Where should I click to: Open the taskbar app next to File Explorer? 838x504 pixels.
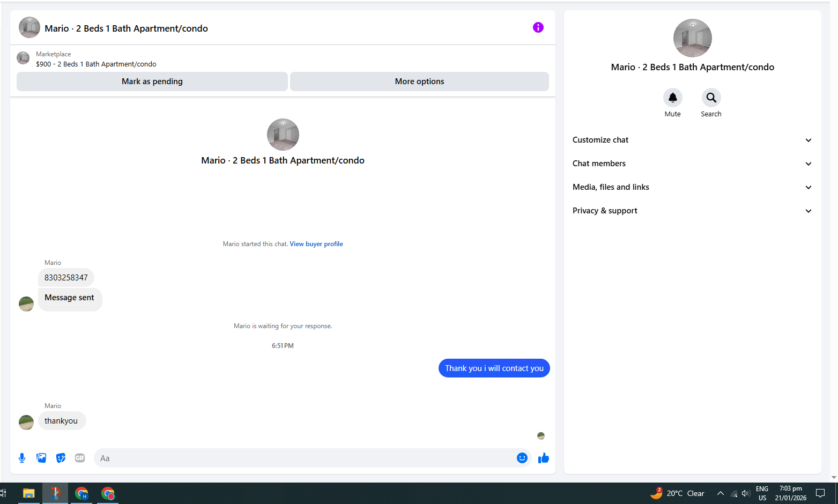pyautogui.click(x=55, y=493)
